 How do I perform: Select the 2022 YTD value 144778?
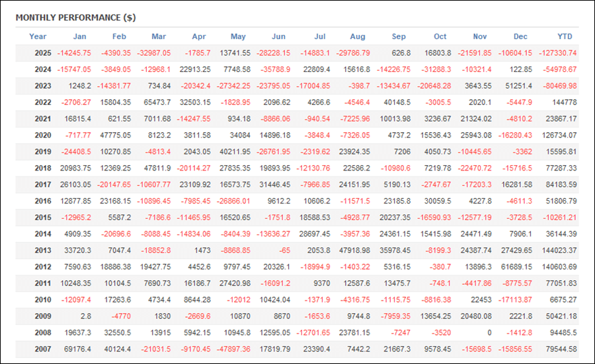pyautogui.click(x=563, y=102)
